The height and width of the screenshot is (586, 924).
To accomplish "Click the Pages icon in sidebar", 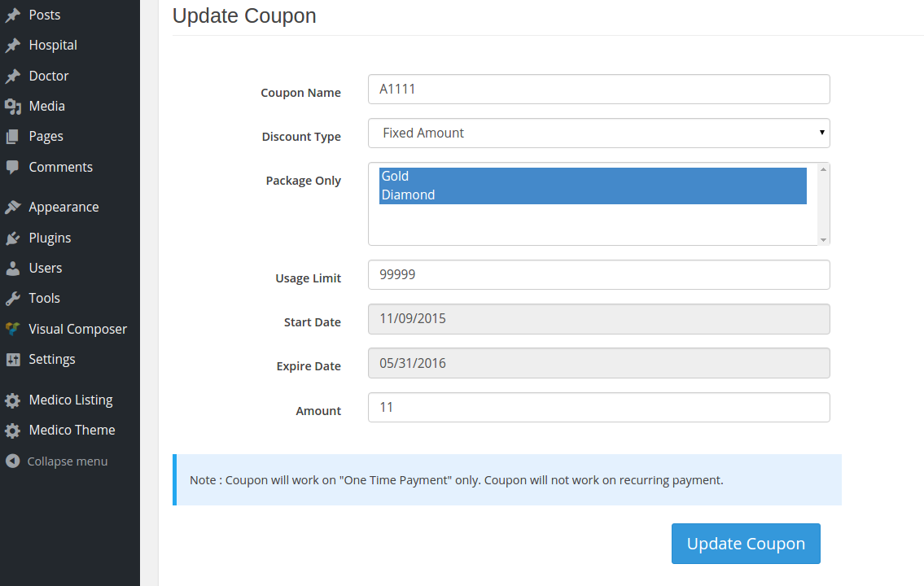I will click(13, 137).
